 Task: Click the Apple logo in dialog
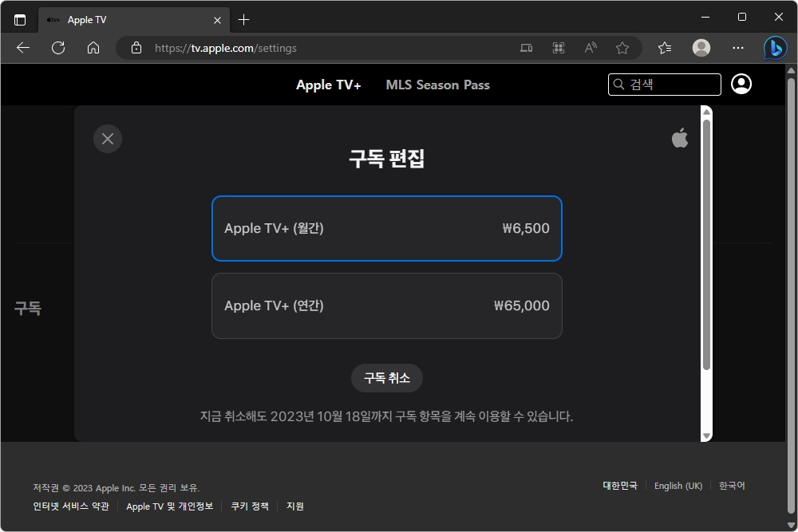point(680,137)
